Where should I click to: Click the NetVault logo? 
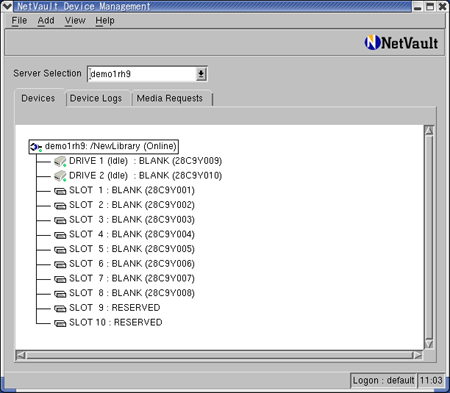point(401,43)
